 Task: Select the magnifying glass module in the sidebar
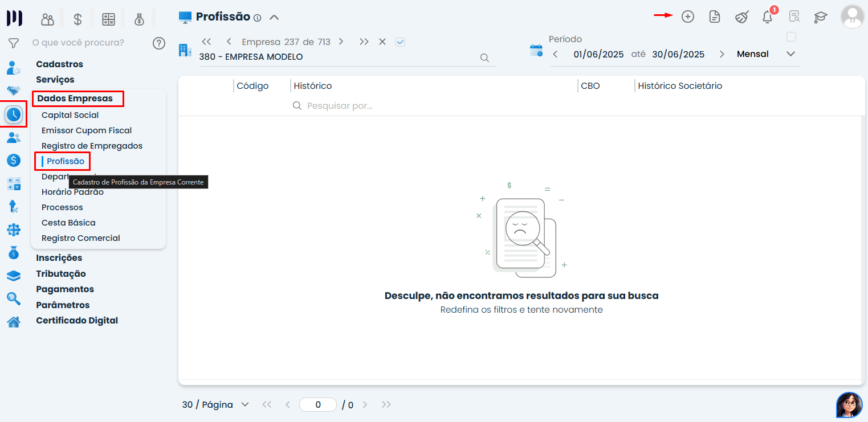(14, 298)
